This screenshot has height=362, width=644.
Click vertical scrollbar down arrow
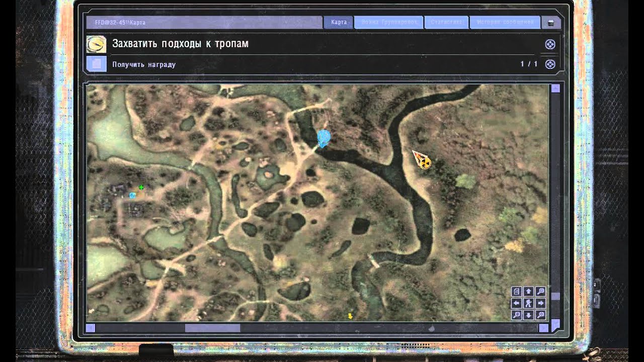(555, 325)
